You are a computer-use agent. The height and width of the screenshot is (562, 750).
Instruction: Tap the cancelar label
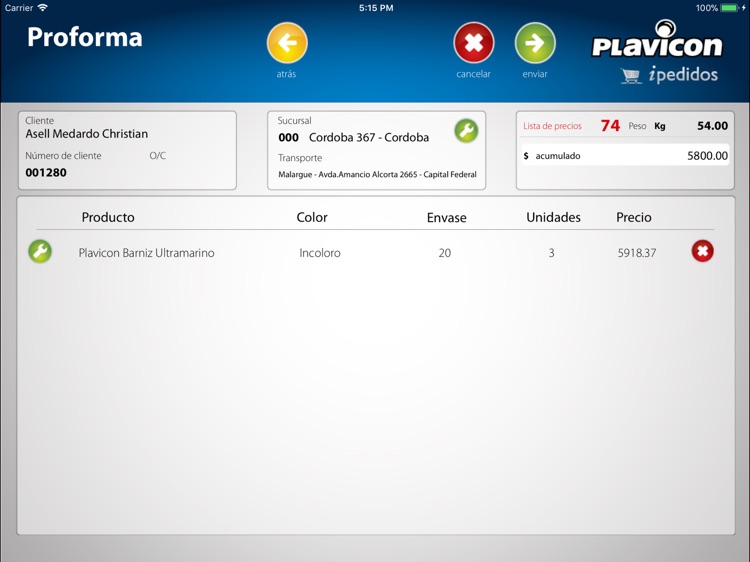click(474, 74)
